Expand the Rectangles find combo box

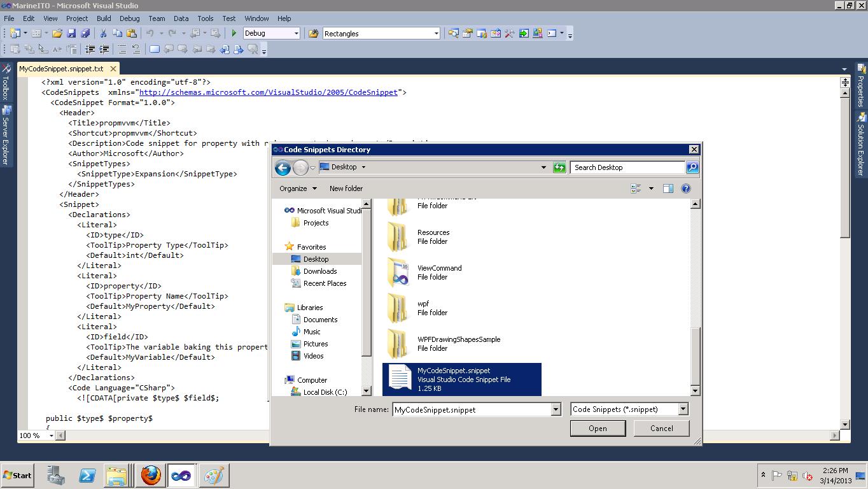point(436,33)
